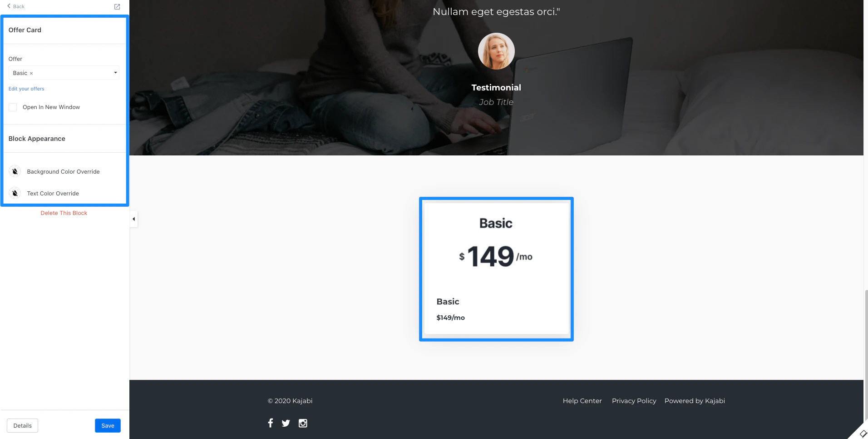This screenshot has height=439, width=868.
Task: Remove the Basic offer tag (x)
Action: click(31, 73)
